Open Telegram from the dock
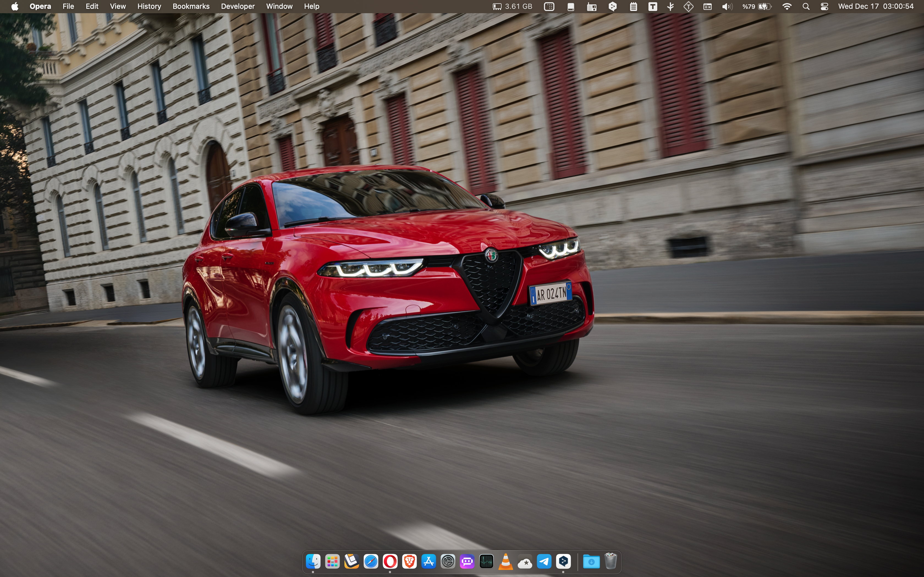The image size is (924, 577). 544,561
